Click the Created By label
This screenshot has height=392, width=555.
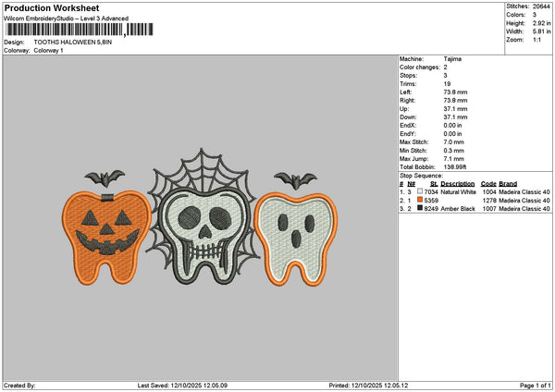pyautogui.click(x=19, y=386)
